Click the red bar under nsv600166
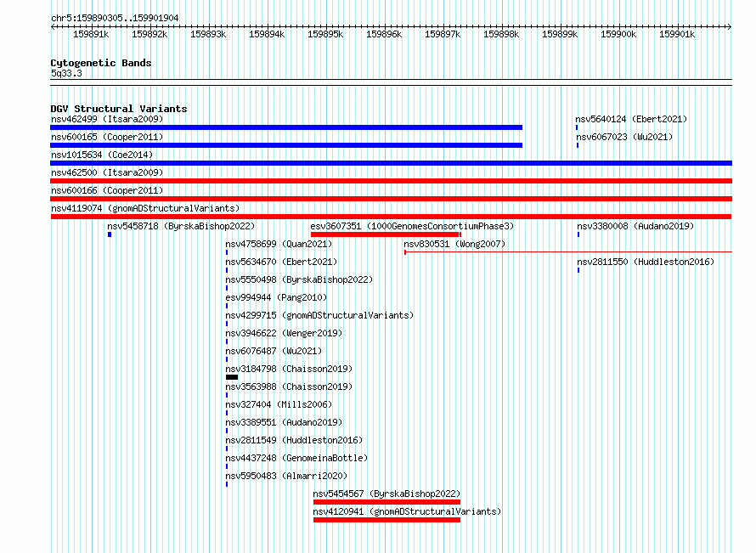This screenshot has width=756, height=553. (x=391, y=199)
